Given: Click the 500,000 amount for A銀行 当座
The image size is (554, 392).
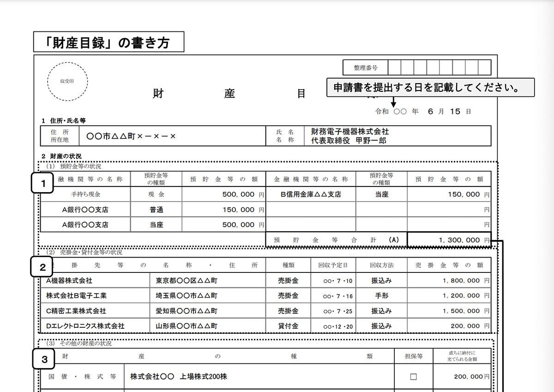Looking at the screenshot, I should click(x=238, y=225).
